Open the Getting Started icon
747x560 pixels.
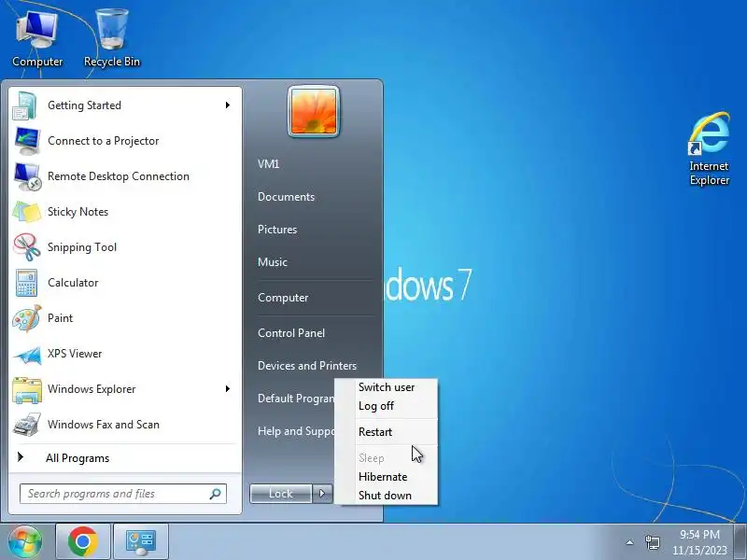click(x=26, y=105)
